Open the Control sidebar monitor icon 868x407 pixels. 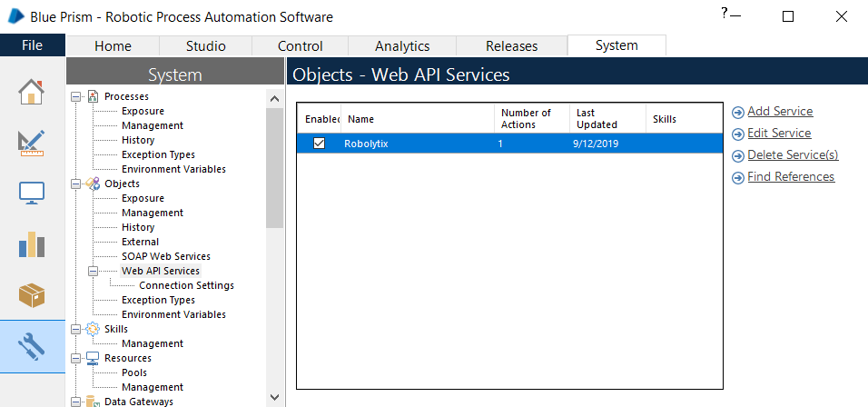[x=32, y=194]
